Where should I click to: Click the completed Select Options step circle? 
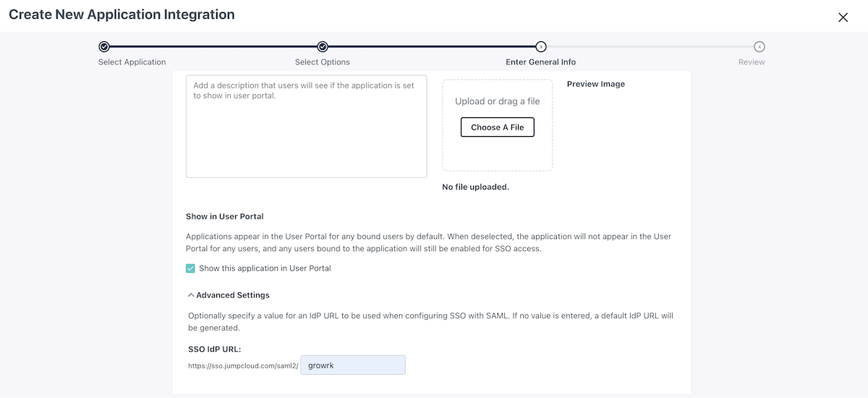click(x=323, y=47)
